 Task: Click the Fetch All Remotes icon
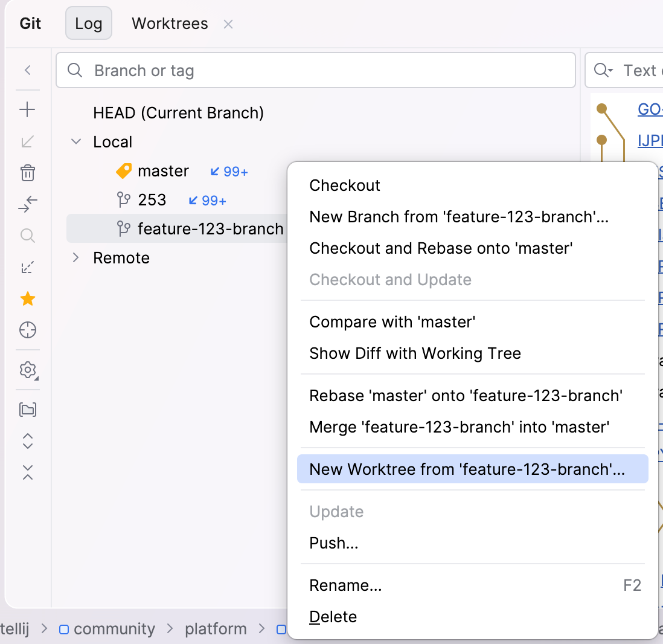28,268
